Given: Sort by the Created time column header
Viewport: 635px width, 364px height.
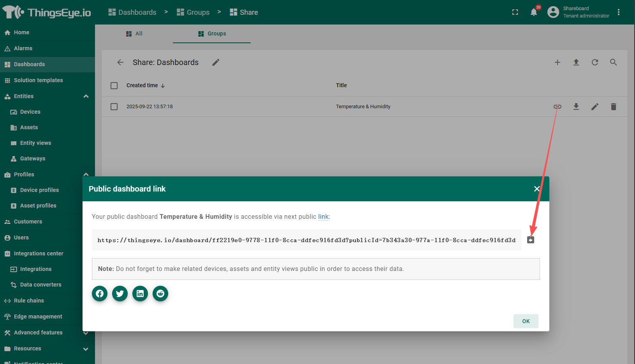Looking at the screenshot, I should 142,86.
